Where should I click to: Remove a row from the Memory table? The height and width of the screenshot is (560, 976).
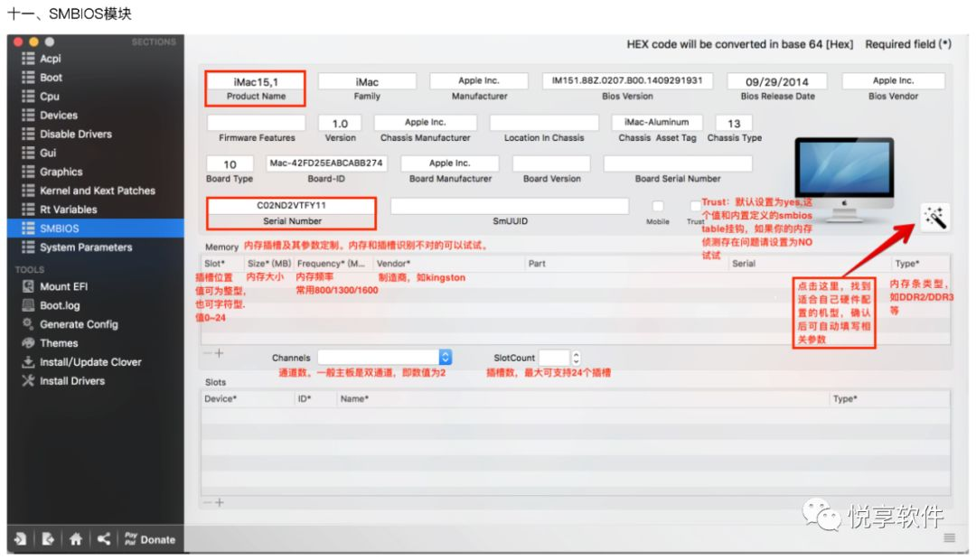(x=207, y=353)
